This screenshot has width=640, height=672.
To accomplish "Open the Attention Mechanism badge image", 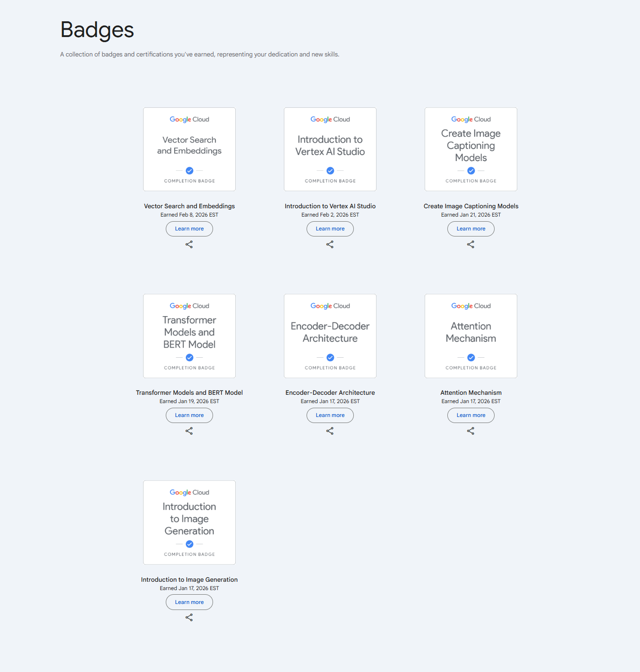I will click(471, 336).
